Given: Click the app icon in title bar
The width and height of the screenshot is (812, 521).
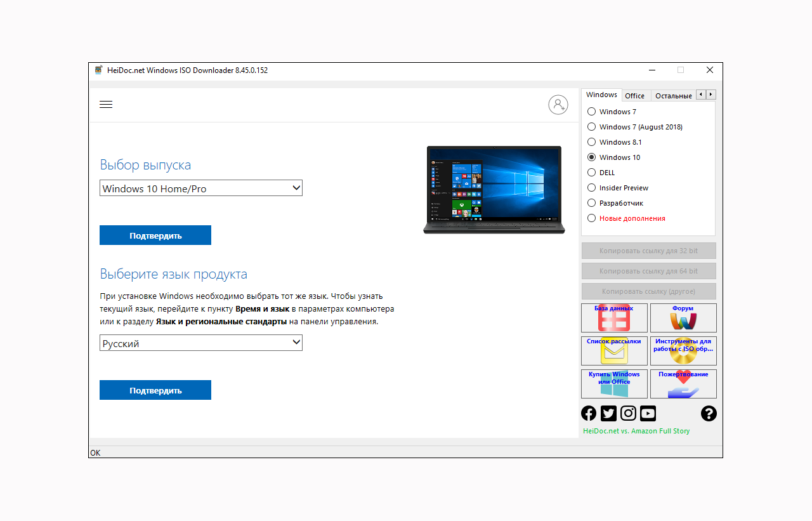Looking at the screenshot, I should click(98, 70).
